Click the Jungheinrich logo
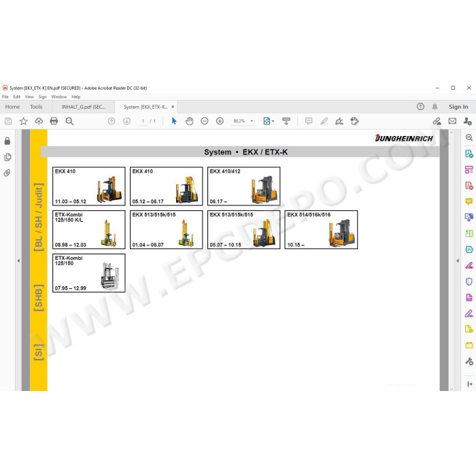 pyautogui.click(x=404, y=139)
